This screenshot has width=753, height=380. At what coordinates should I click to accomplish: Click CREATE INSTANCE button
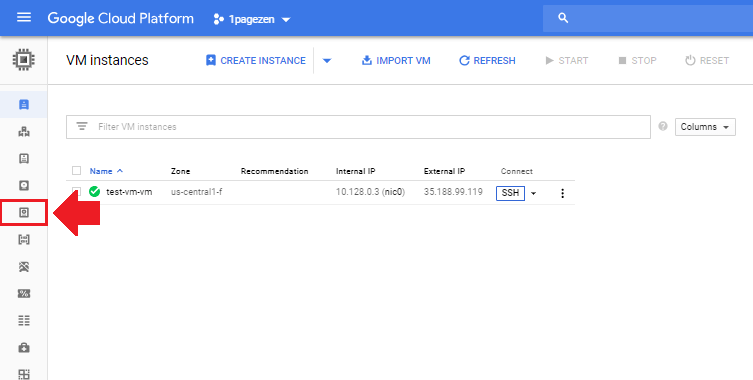click(x=255, y=61)
